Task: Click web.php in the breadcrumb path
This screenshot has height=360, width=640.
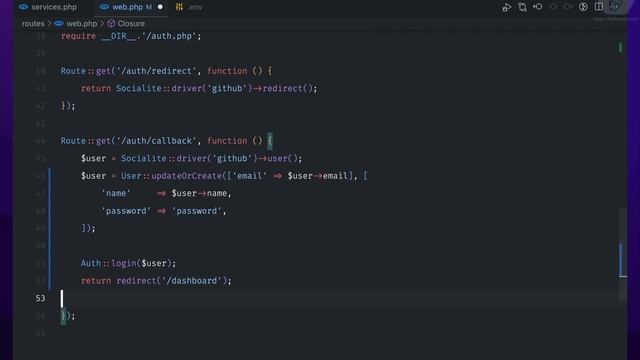Action: coord(82,24)
